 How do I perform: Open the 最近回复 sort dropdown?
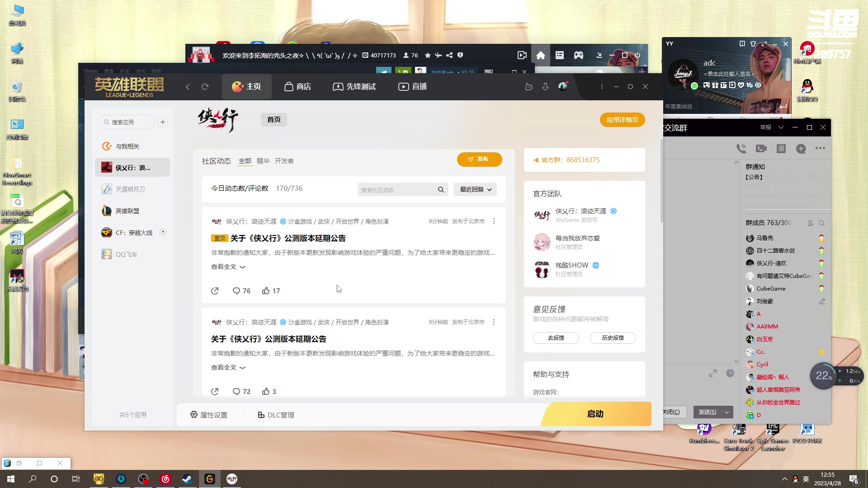pos(475,189)
